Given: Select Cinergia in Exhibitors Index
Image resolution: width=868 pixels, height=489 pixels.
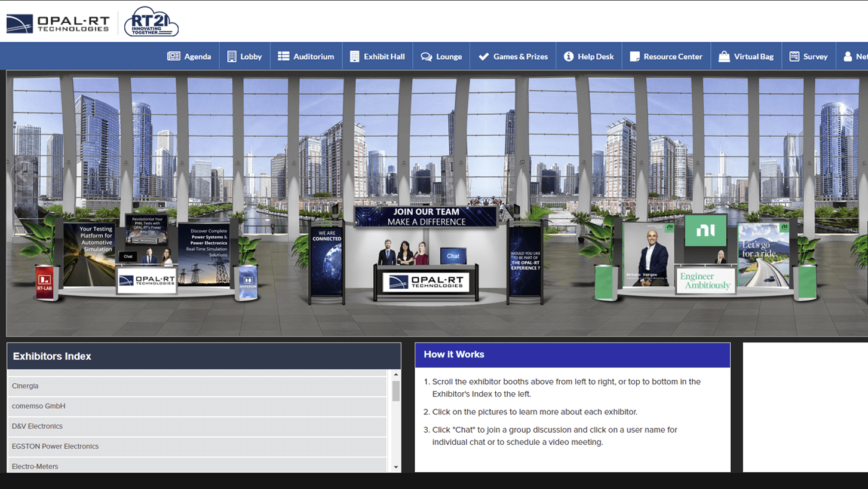Looking at the screenshot, I should 197,386.
